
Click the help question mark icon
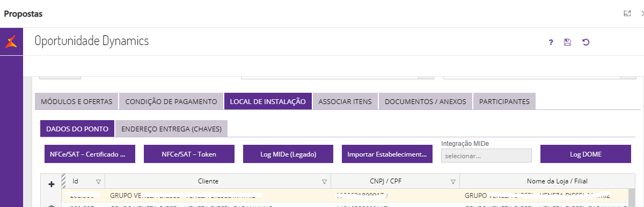click(551, 42)
